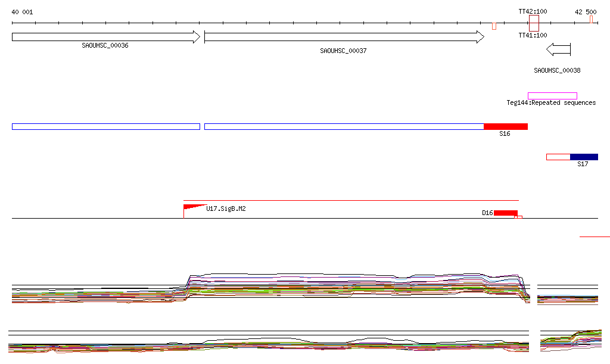Image resolution: width=610 pixels, height=364 pixels.
Task: Select the dark blue S17 segment
Action: (x=584, y=157)
